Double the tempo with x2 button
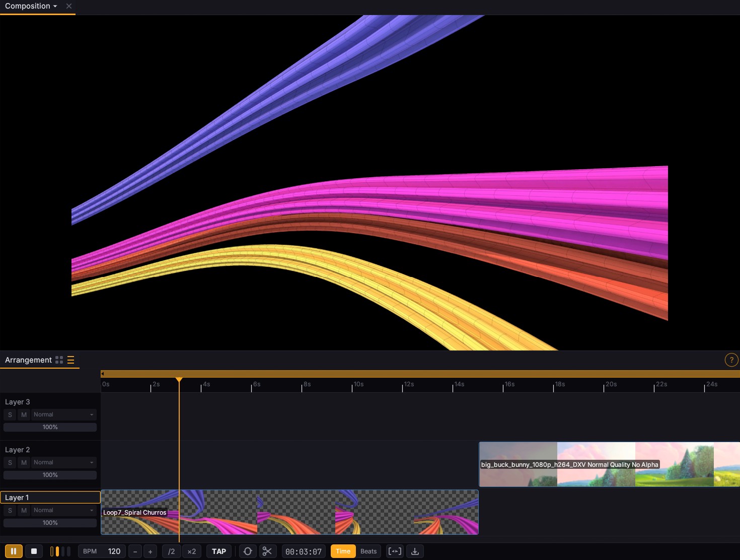 pyautogui.click(x=192, y=551)
